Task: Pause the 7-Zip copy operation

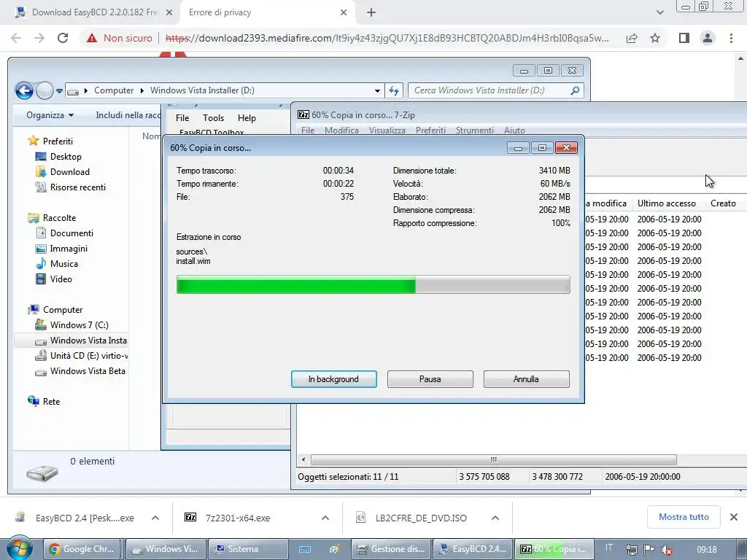Action: [430, 379]
